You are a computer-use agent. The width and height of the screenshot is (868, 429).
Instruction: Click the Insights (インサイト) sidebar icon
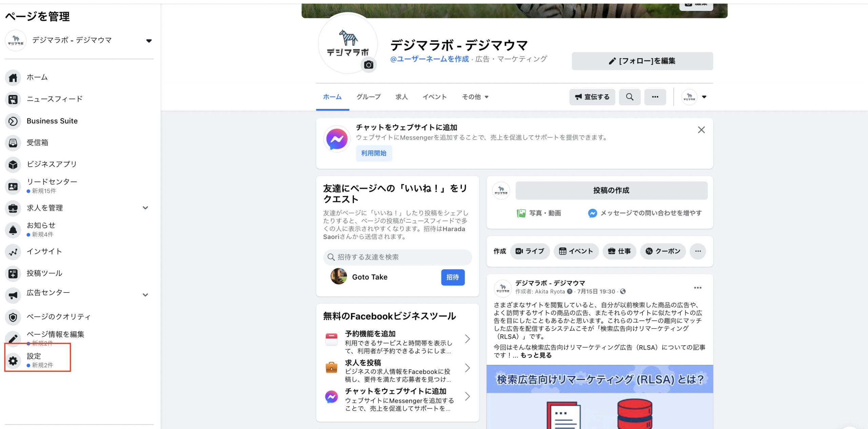pos(13,252)
